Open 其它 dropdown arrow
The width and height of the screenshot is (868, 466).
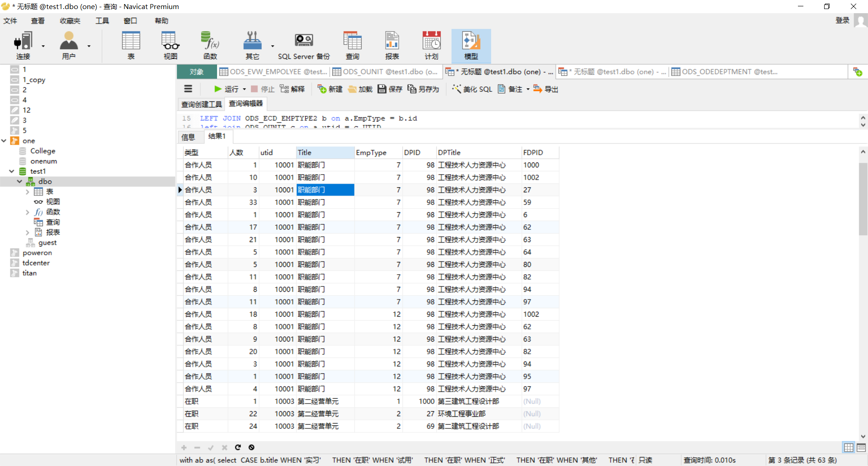click(x=273, y=46)
